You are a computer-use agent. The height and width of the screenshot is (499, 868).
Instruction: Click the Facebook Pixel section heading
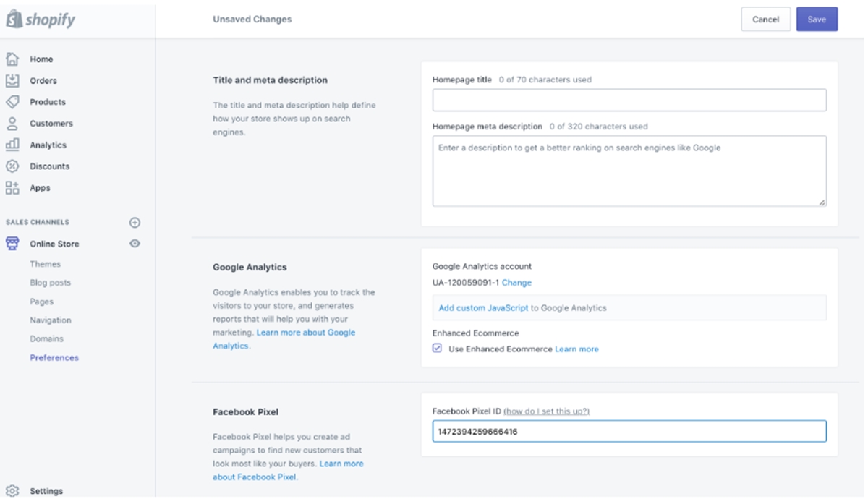(245, 411)
